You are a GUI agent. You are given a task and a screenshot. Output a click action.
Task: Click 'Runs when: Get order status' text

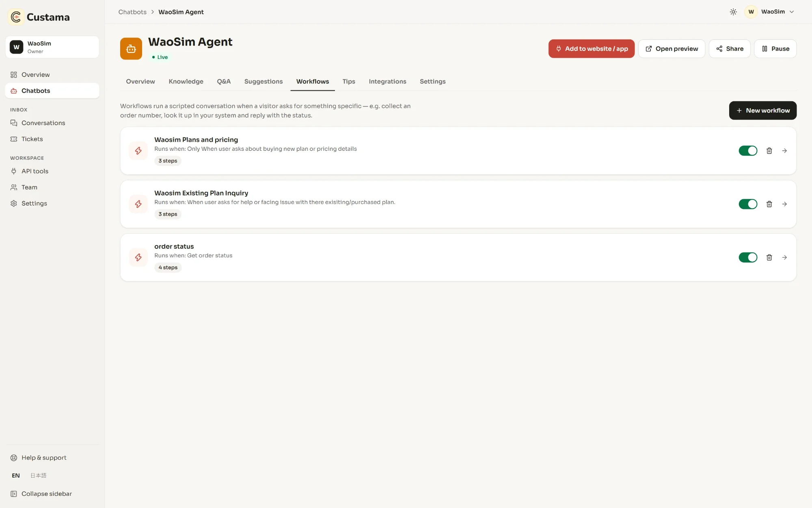coord(193,256)
